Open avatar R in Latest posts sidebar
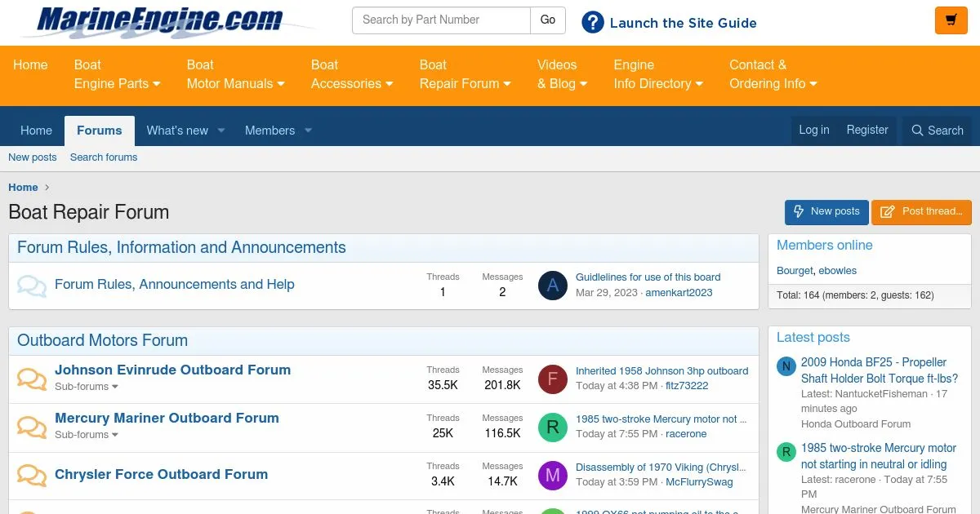This screenshot has height=514, width=980. [786, 452]
